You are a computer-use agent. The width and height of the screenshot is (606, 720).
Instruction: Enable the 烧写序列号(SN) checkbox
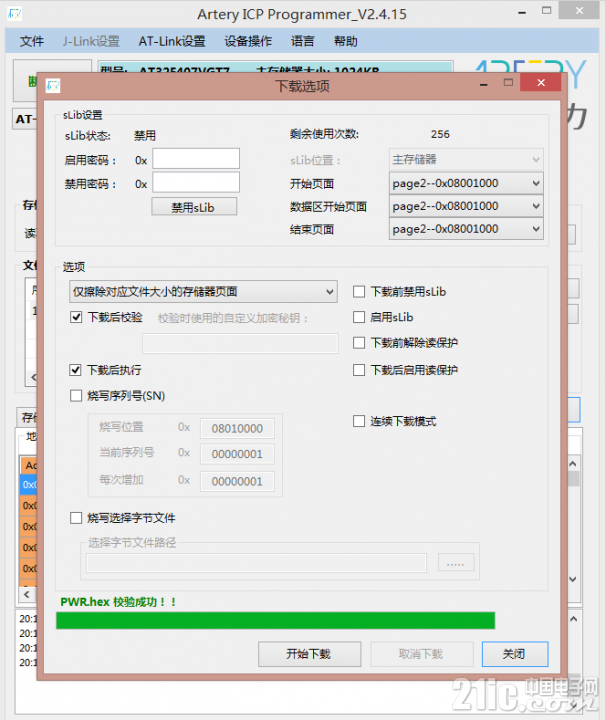76,395
